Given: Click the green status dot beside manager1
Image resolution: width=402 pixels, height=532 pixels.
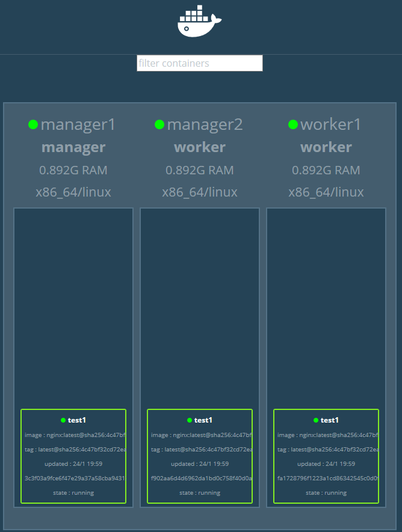Looking at the screenshot, I should pyautogui.click(x=33, y=124).
